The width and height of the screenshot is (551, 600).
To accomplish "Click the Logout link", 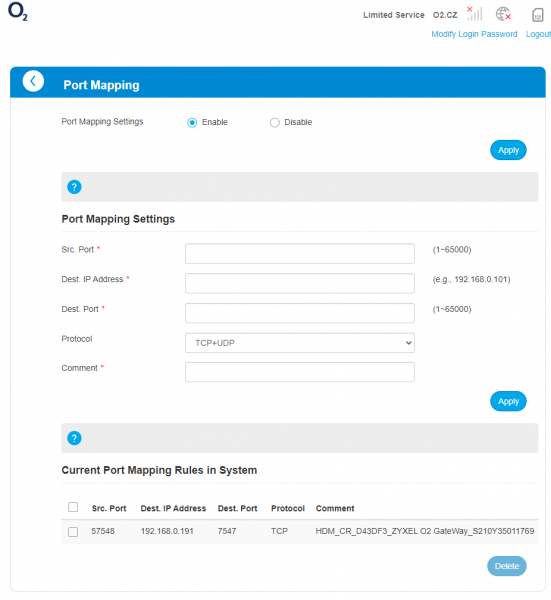I will (x=538, y=34).
